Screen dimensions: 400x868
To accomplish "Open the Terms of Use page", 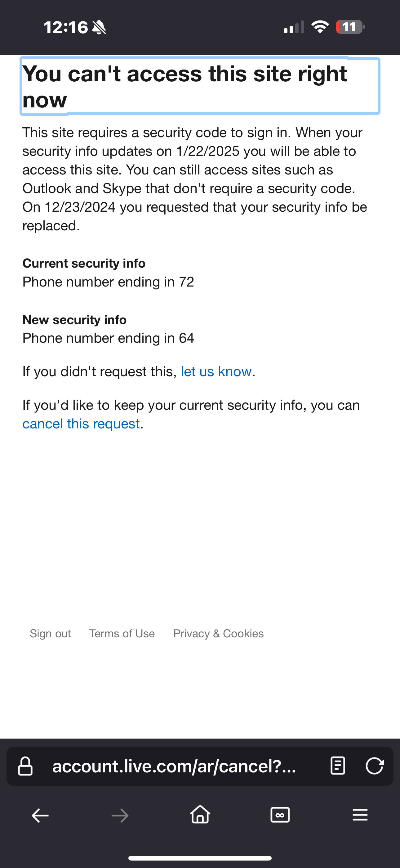I will [122, 634].
